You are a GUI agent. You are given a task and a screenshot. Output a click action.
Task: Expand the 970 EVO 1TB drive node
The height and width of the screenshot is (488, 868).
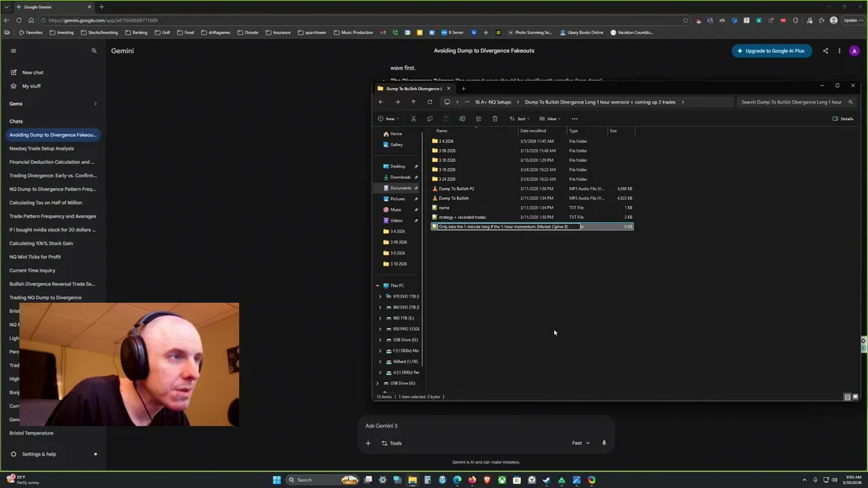(380, 296)
